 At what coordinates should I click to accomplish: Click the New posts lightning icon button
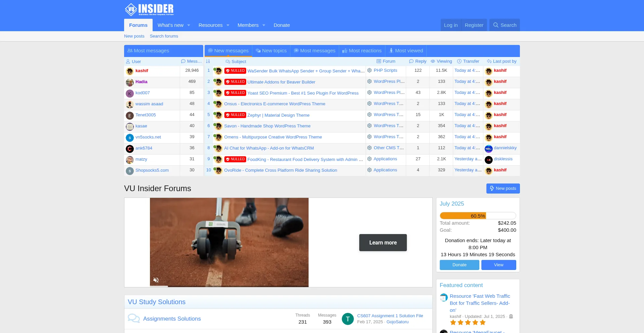[492, 188]
